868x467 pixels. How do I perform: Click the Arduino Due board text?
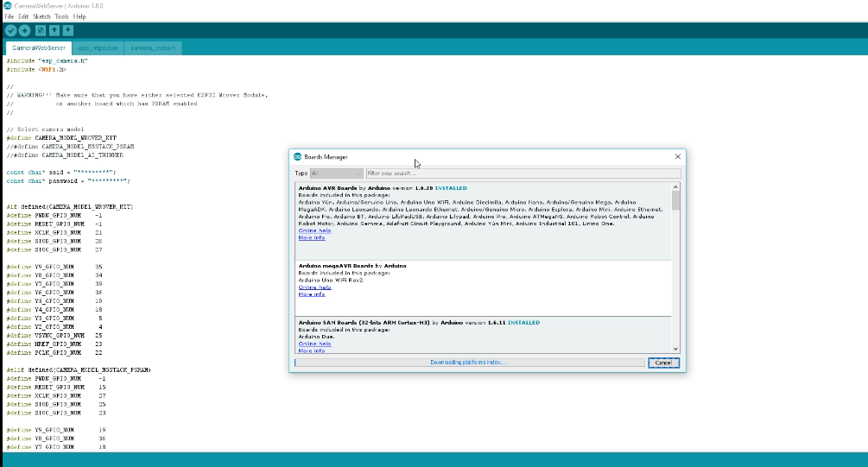[316, 337]
